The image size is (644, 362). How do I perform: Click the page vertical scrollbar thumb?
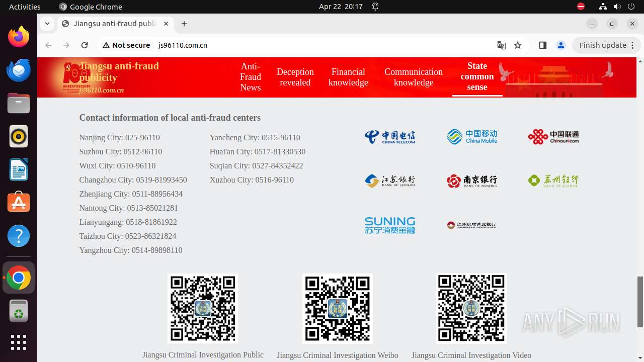tap(640, 302)
